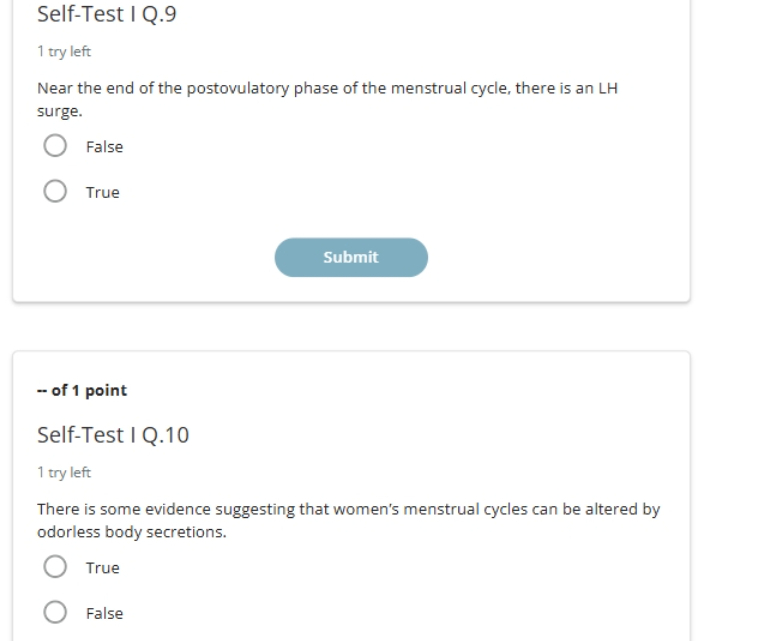Click the empty gap between the question cards
The height and width of the screenshot is (641, 768).
point(351,327)
